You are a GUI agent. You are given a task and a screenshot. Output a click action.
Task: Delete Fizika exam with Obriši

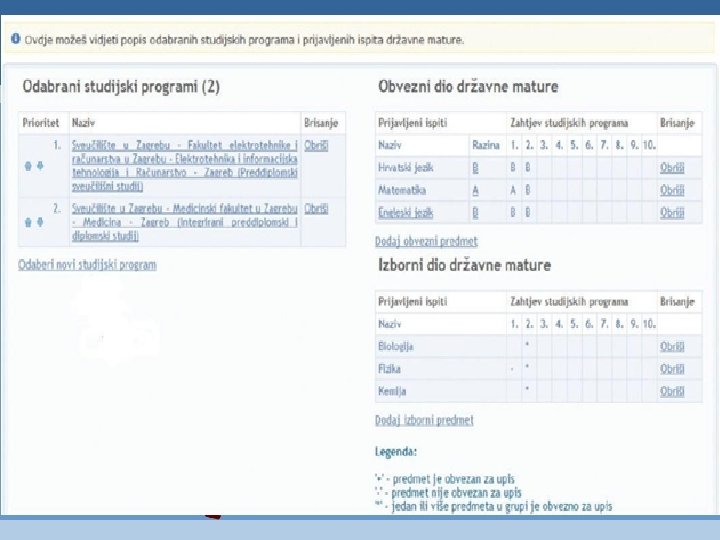tap(672, 369)
